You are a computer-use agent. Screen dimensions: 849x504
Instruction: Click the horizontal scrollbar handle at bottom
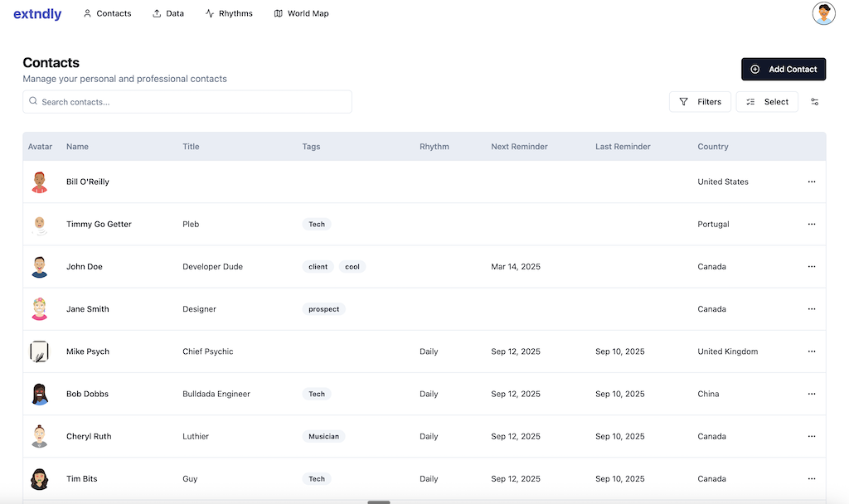[x=379, y=502]
